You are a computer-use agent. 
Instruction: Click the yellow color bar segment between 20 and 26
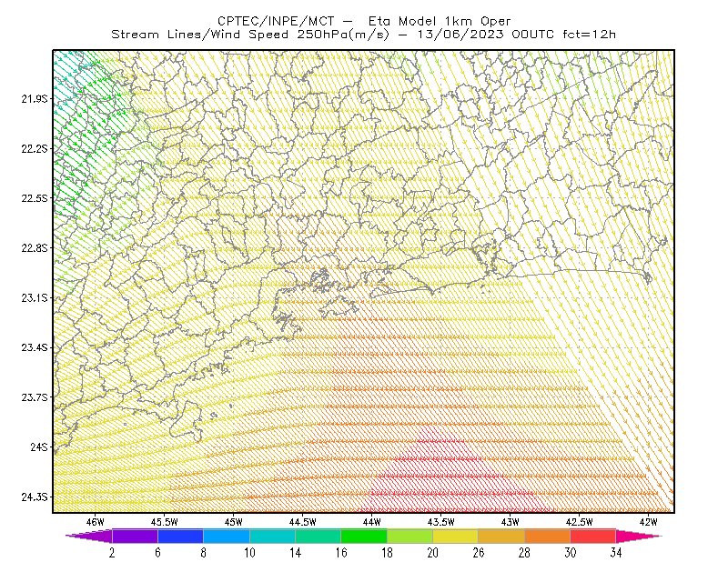click(x=456, y=536)
